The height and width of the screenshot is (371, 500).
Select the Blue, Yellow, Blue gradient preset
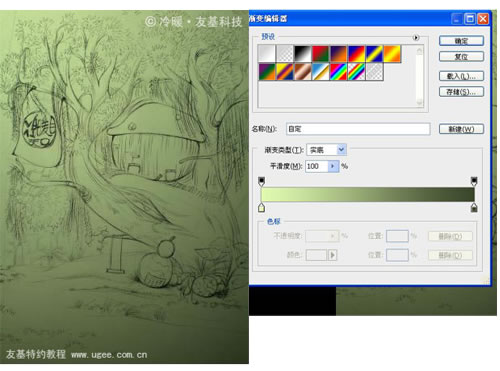[x=375, y=54]
